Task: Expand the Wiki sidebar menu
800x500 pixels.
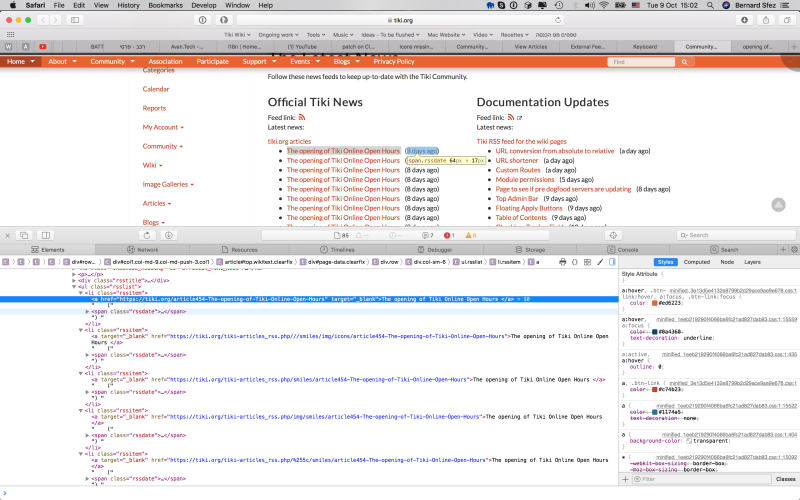Action: click(152, 165)
